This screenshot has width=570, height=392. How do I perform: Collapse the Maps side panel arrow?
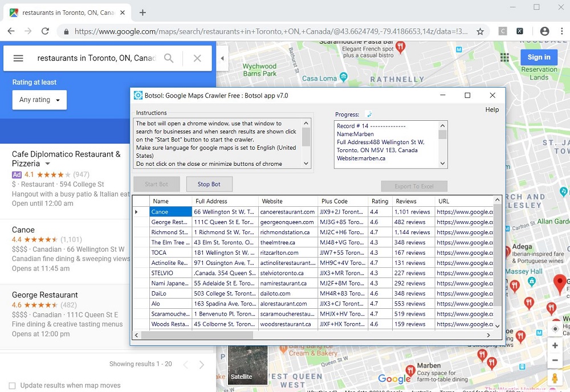(222, 58)
